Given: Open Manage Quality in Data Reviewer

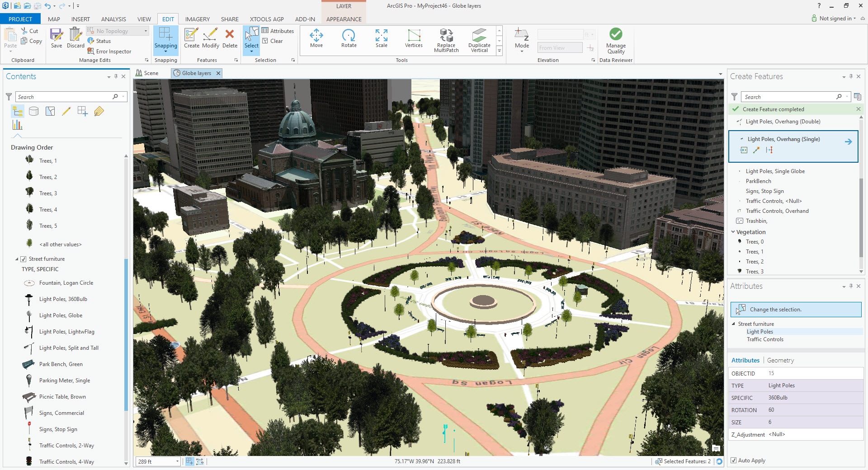Looking at the screenshot, I should [616, 41].
